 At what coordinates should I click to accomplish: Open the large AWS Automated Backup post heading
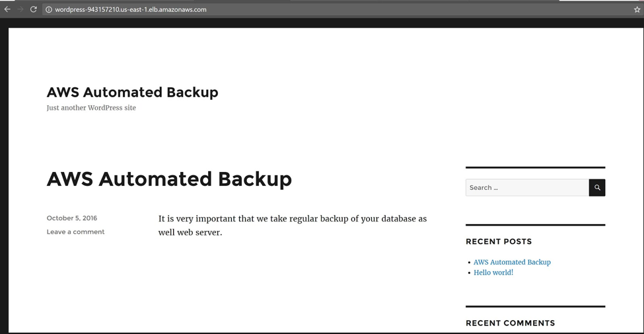pyautogui.click(x=169, y=179)
